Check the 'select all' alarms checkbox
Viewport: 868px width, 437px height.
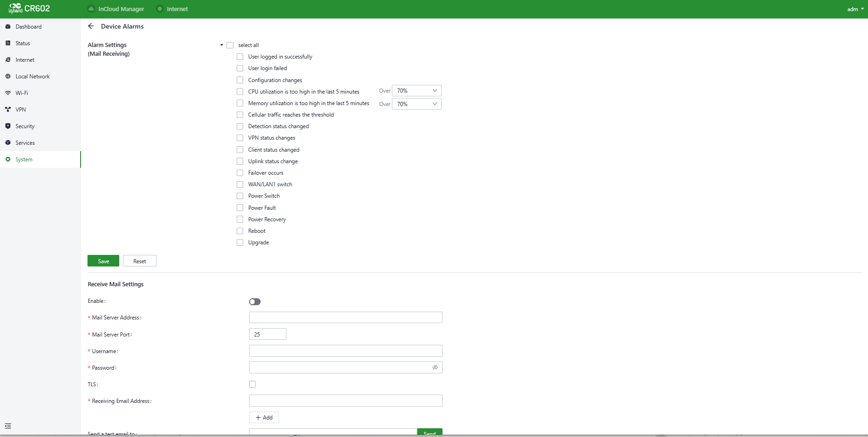point(230,45)
